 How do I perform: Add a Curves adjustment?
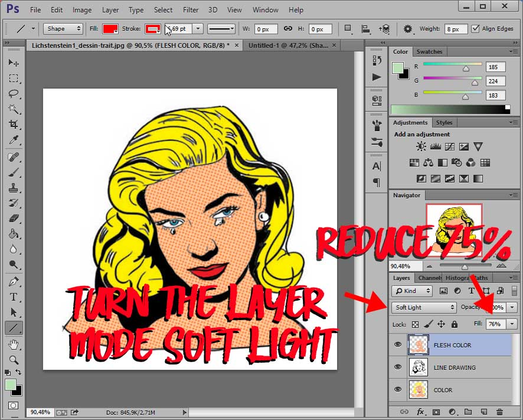point(450,146)
